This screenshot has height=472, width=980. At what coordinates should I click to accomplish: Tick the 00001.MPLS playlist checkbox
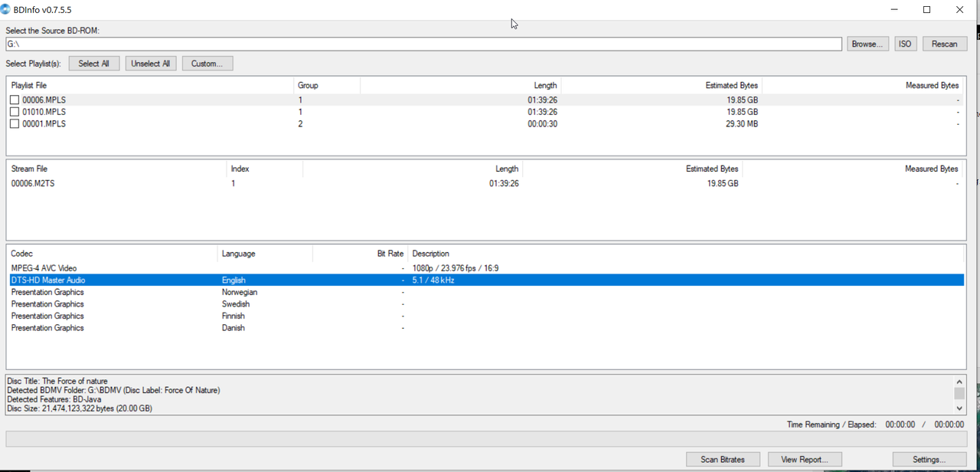(15, 123)
